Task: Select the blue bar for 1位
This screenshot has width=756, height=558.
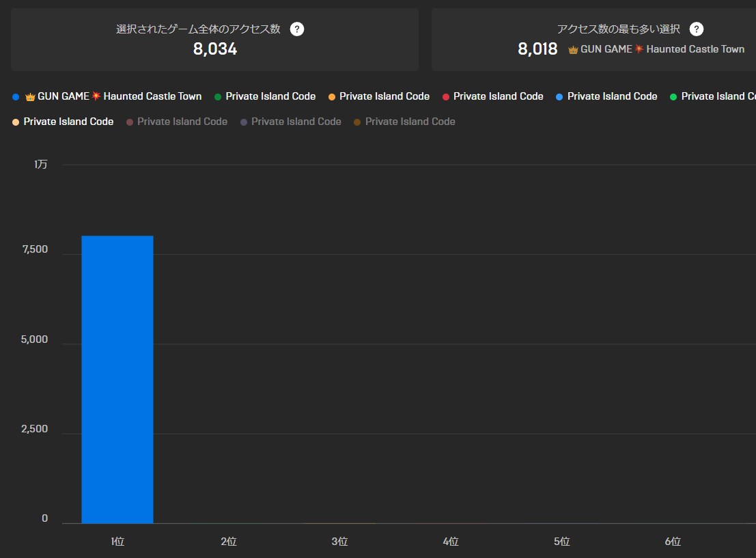Action: coord(117,379)
